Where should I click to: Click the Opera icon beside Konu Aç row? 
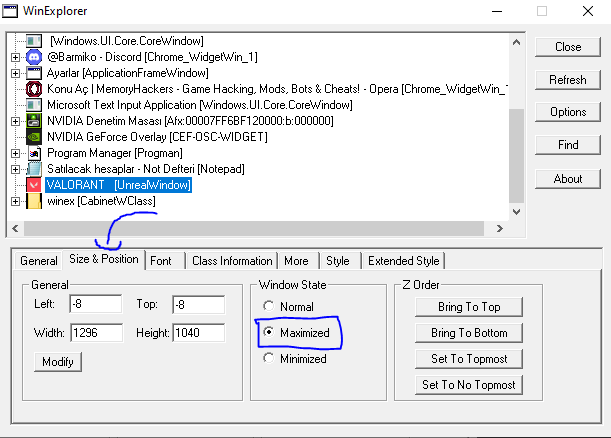(x=34, y=89)
